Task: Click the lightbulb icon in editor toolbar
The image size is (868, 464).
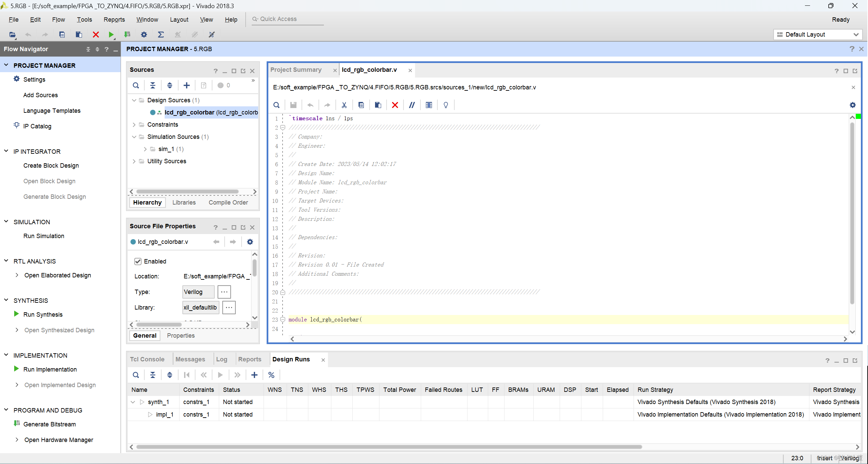Action: (446, 105)
